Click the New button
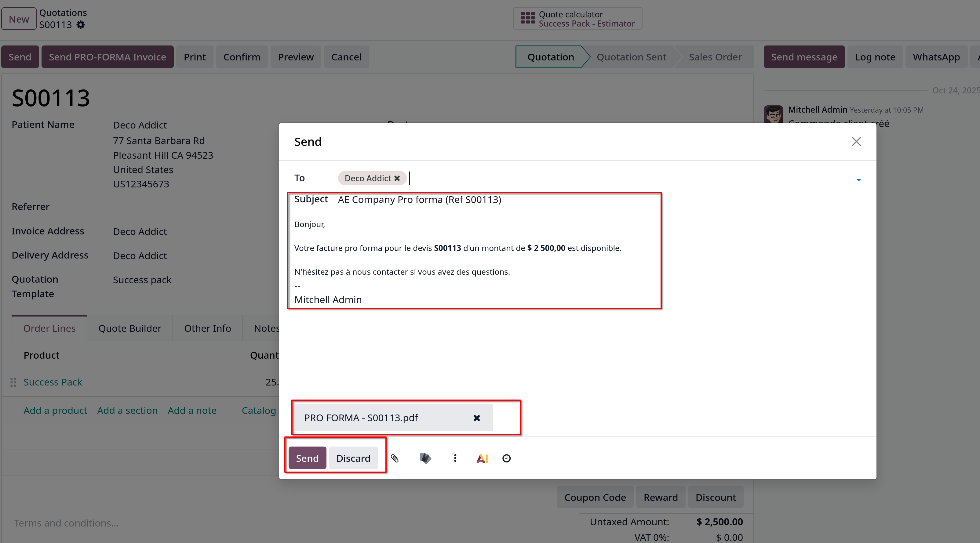980x543 pixels. click(19, 19)
